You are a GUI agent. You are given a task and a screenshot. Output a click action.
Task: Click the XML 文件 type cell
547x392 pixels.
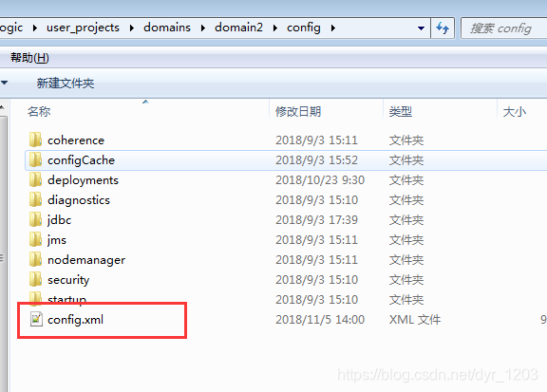[x=415, y=320]
